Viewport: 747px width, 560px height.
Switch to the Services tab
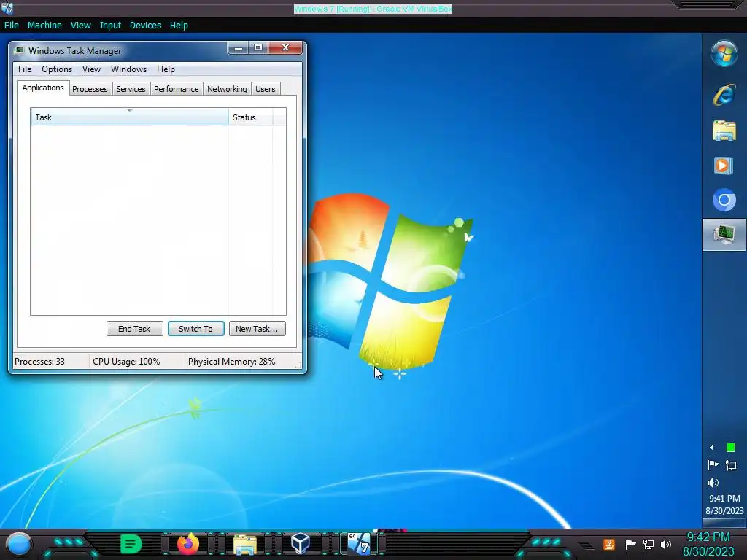pyautogui.click(x=131, y=89)
